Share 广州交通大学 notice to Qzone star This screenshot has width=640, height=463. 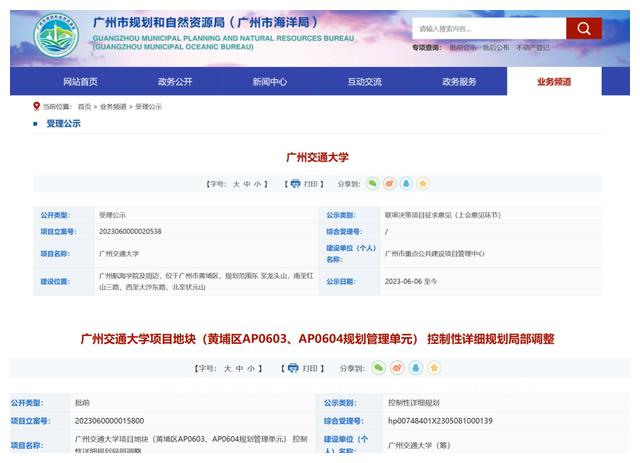click(x=423, y=184)
